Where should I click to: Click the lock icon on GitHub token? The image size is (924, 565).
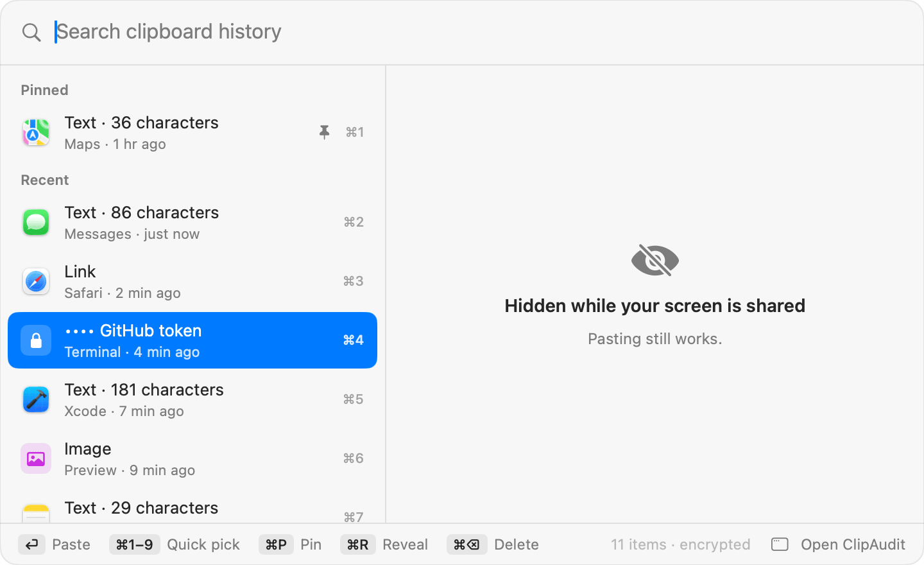point(36,340)
